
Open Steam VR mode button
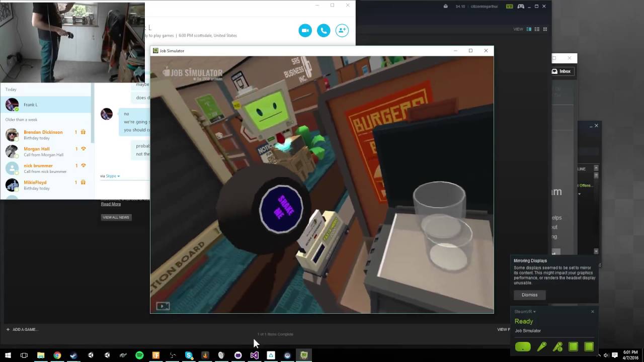509,7
